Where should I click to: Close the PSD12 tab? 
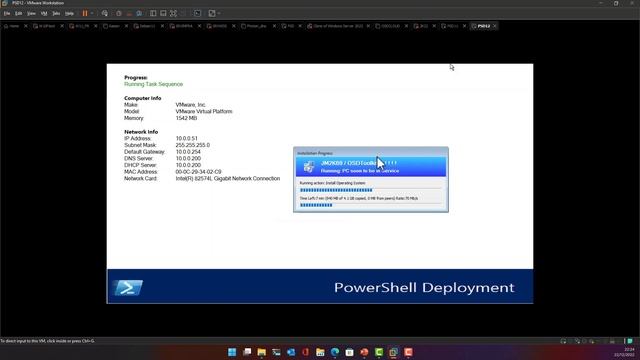click(495, 26)
